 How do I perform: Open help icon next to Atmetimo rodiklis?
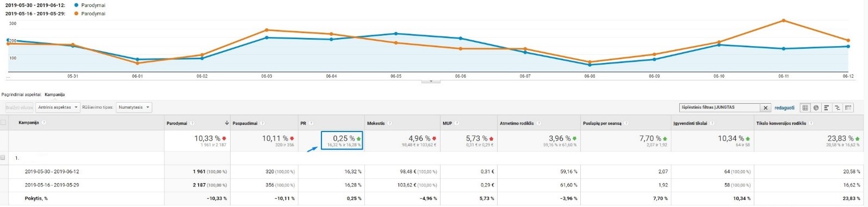click(539, 123)
